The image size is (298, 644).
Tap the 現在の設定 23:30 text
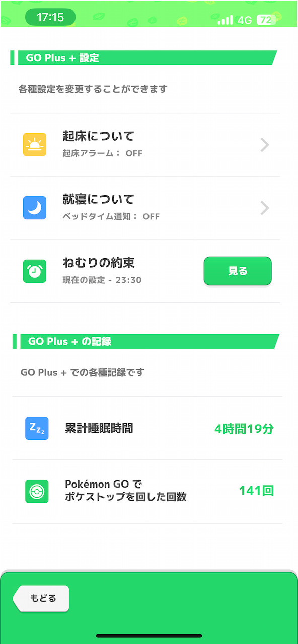pos(102,280)
